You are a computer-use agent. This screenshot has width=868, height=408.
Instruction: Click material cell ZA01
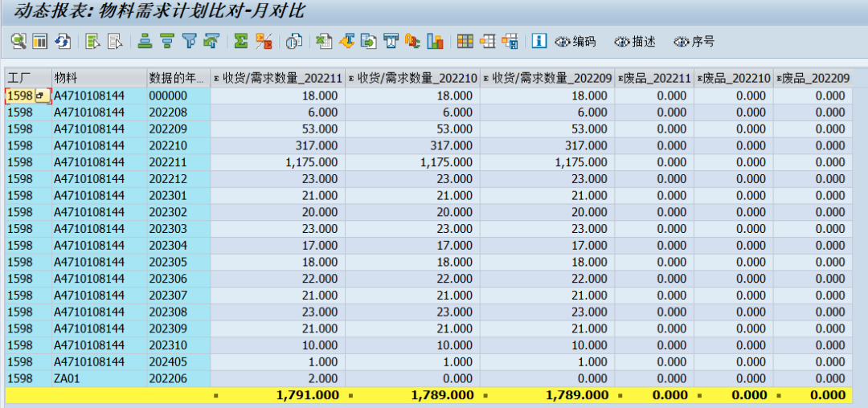tap(99, 379)
